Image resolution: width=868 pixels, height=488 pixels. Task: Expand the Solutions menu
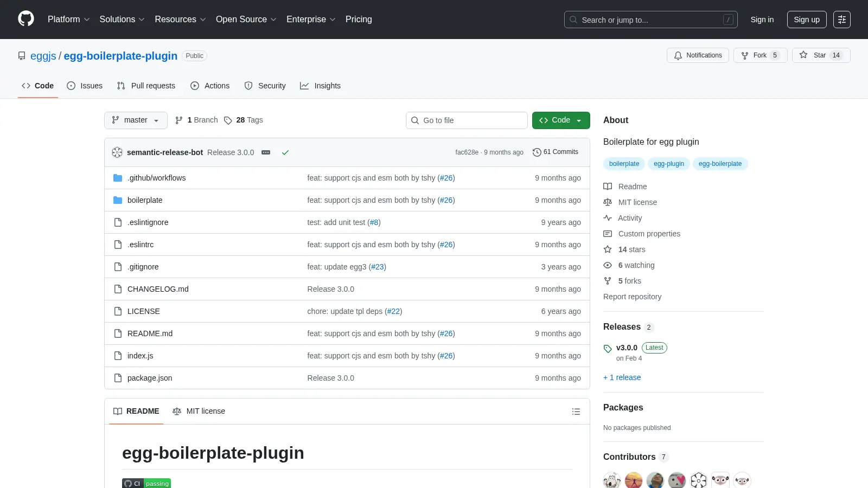(122, 20)
